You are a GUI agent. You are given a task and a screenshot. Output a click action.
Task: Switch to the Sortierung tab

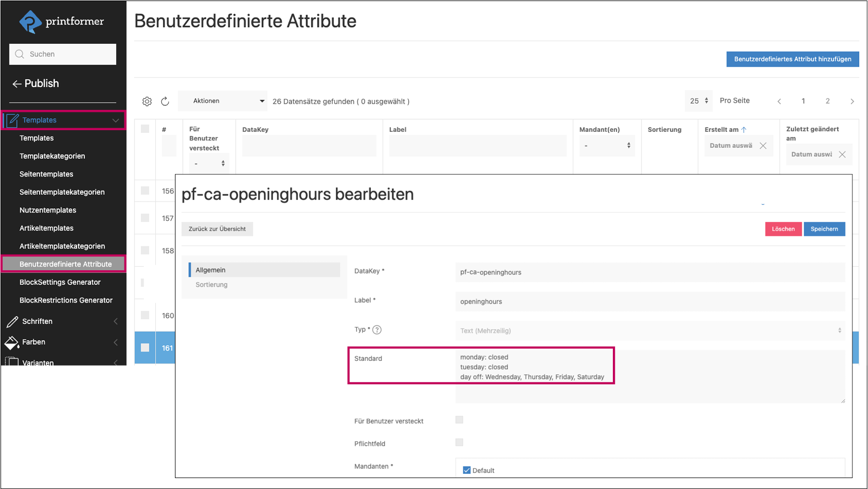click(211, 285)
